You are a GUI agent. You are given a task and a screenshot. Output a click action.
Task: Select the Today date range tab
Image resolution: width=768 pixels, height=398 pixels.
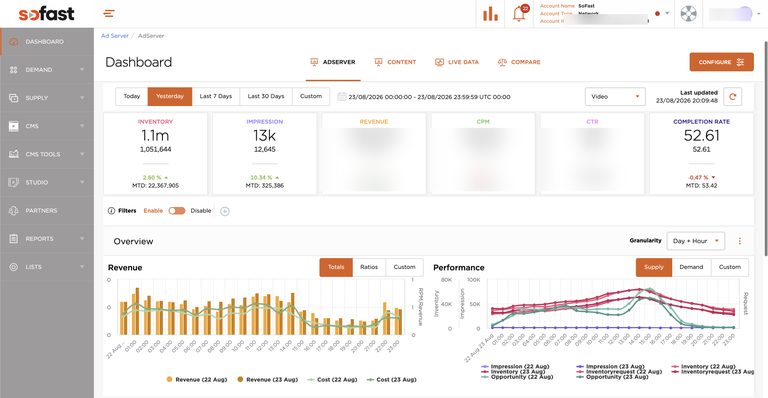[x=132, y=96]
